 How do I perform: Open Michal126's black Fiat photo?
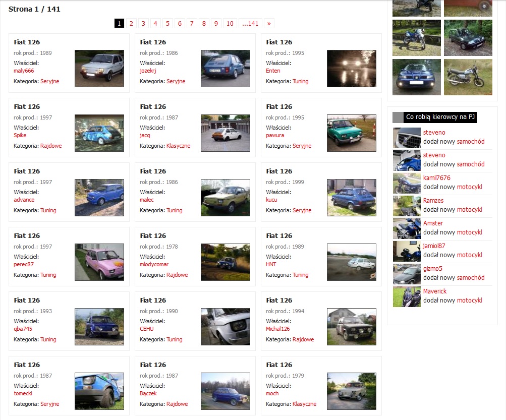[x=352, y=326]
